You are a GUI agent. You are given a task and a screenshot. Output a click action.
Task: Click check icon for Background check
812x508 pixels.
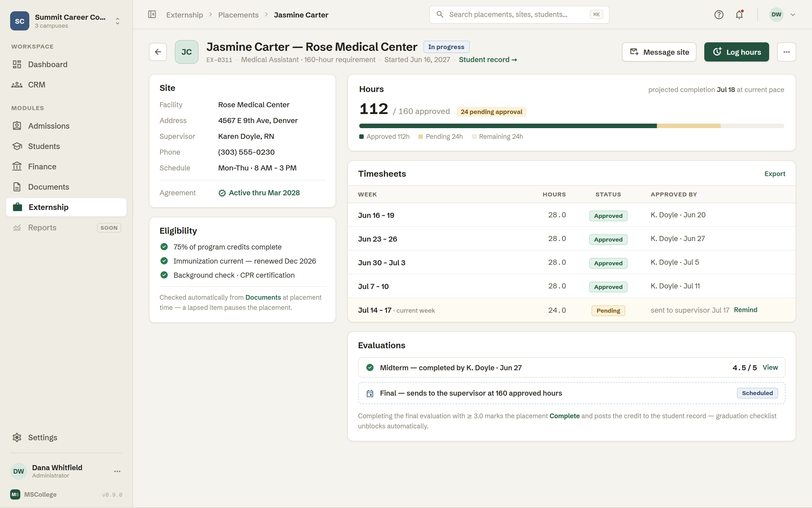(x=164, y=275)
